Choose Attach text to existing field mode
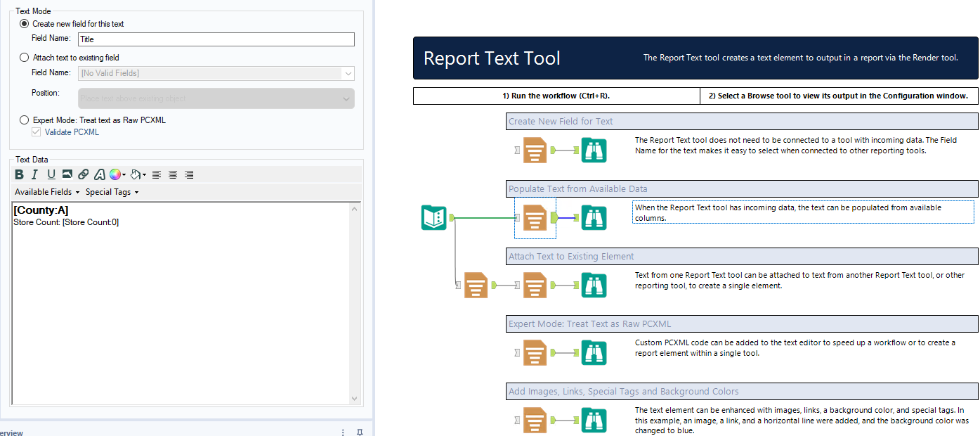Screen dimensions: 980x436 click(x=24, y=58)
